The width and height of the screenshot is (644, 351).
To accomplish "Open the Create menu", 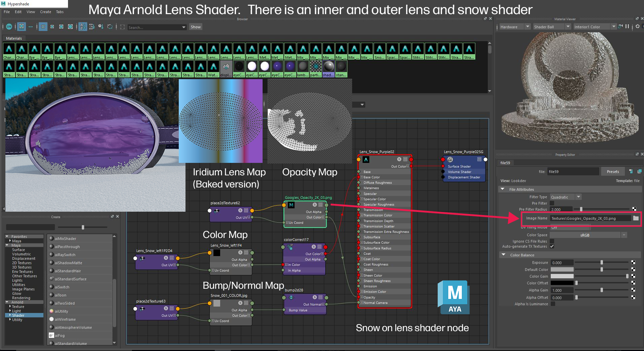I will (45, 12).
